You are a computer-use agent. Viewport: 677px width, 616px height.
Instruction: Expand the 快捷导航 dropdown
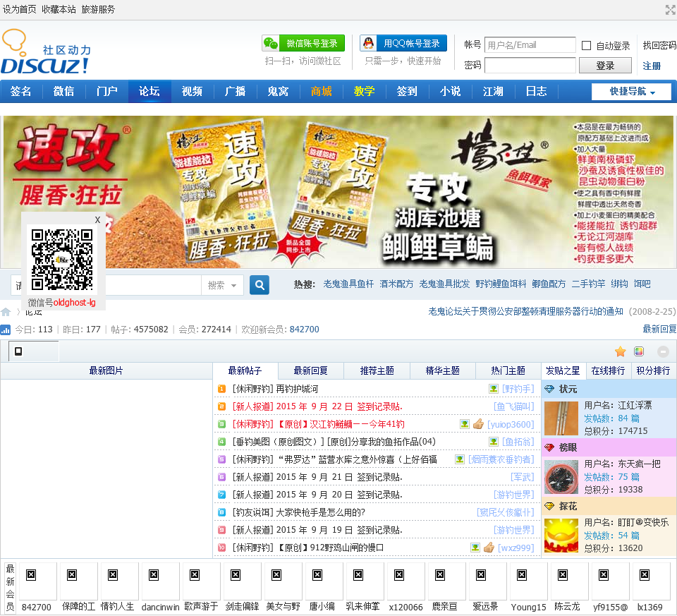[632, 92]
